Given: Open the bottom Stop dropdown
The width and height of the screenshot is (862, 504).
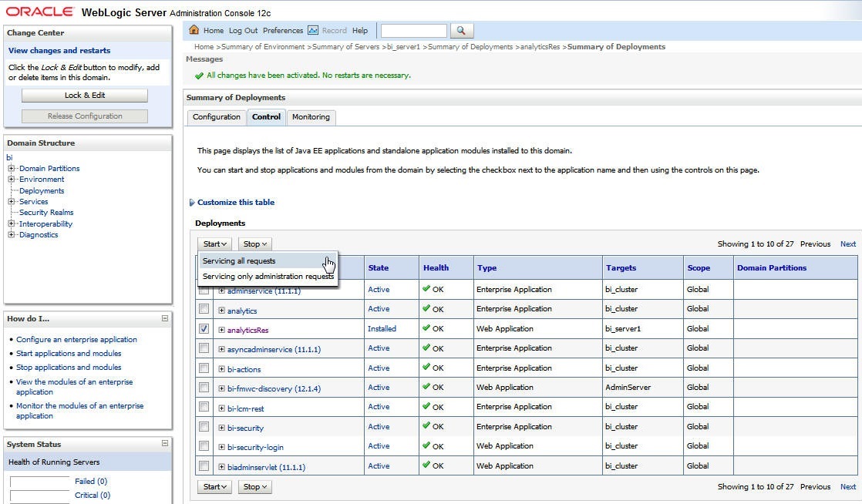Looking at the screenshot, I should coord(255,487).
